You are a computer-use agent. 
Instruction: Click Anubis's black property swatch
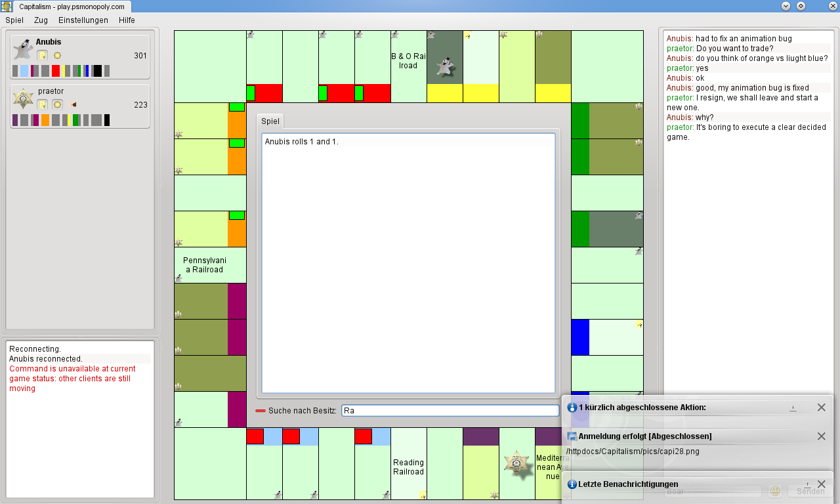(x=97, y=71)
